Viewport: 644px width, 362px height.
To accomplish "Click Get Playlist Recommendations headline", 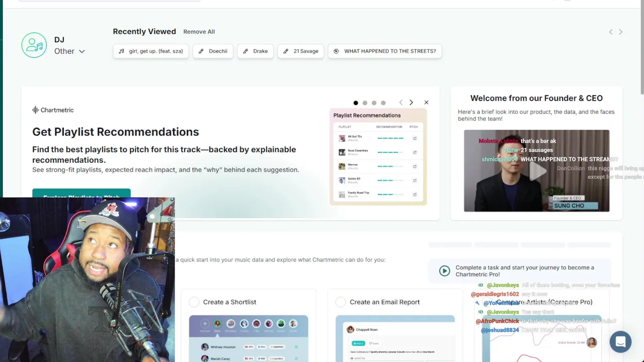I will coord(116,132).
